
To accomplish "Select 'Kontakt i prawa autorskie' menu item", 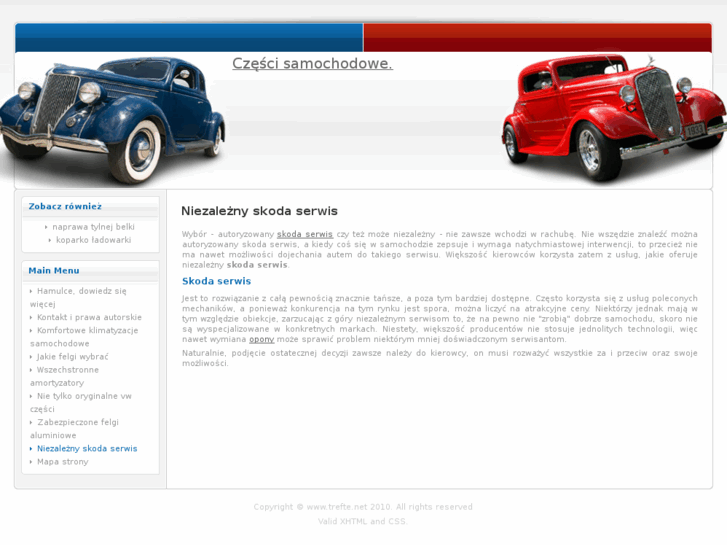I will (x=89, y=317).
